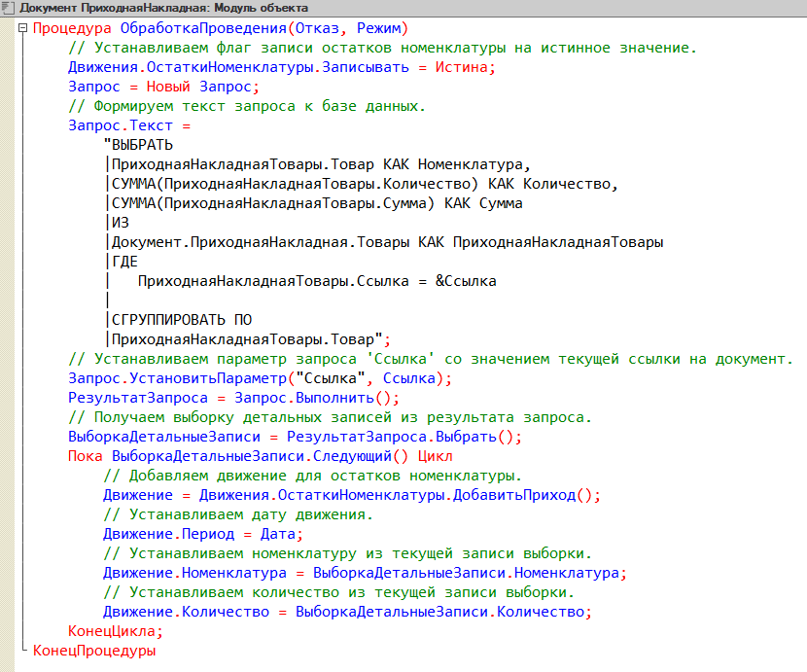This screenshot has height=672, width=807.
Task: Click the query keyword 'ГДЕ'
Action: pos(124,262)
